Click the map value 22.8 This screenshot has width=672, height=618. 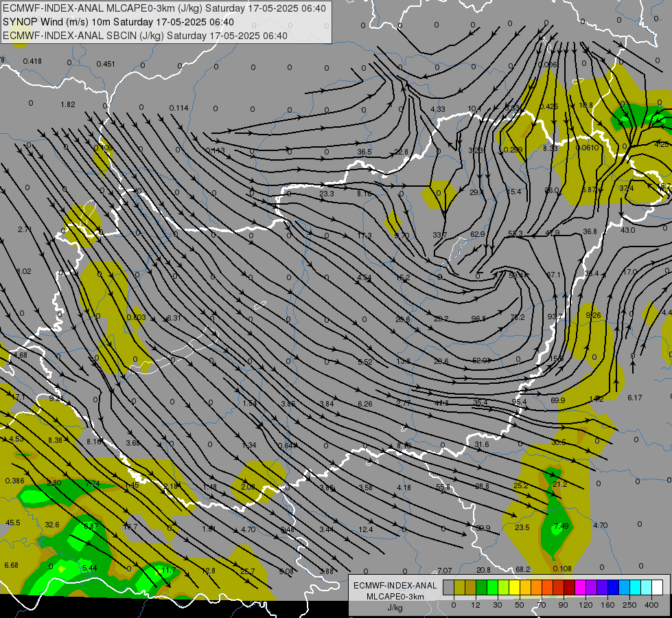(x=401, y=152)
